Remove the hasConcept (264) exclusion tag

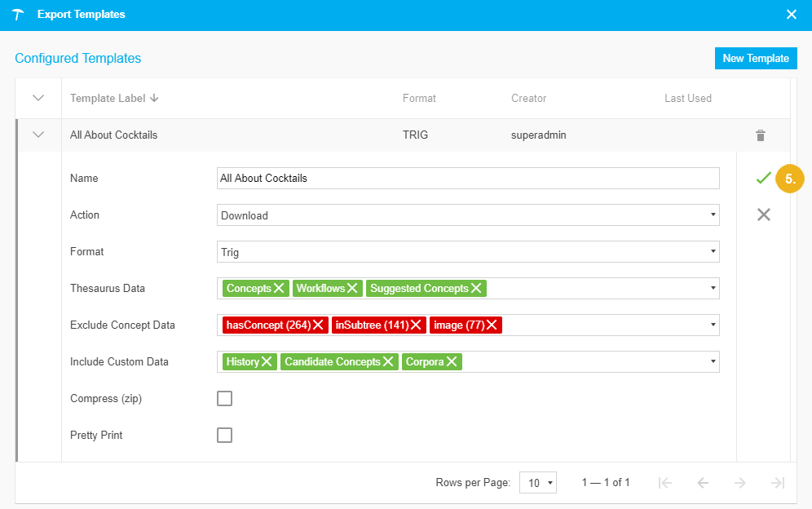pyautogui.click(x=319, y=325)
